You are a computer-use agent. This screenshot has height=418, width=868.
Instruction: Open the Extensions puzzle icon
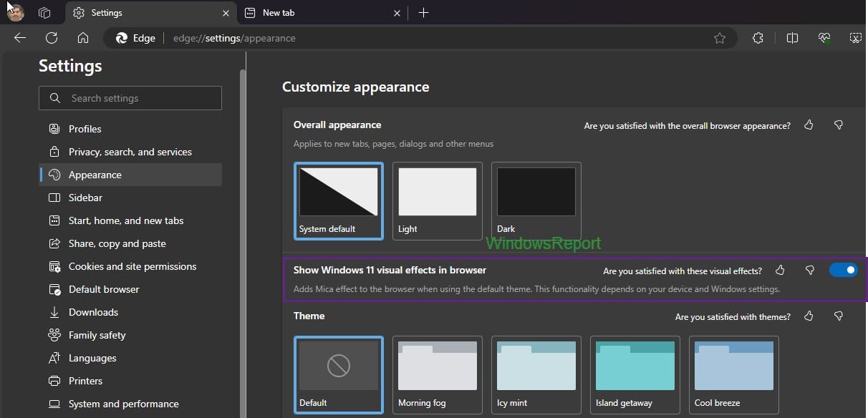coord(758,39)
